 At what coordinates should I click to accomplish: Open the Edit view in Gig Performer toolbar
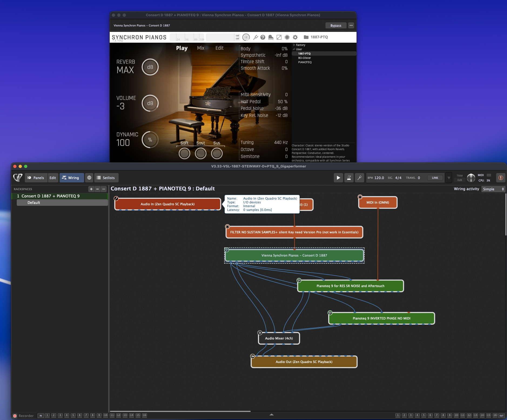click(x=53, y=178)
